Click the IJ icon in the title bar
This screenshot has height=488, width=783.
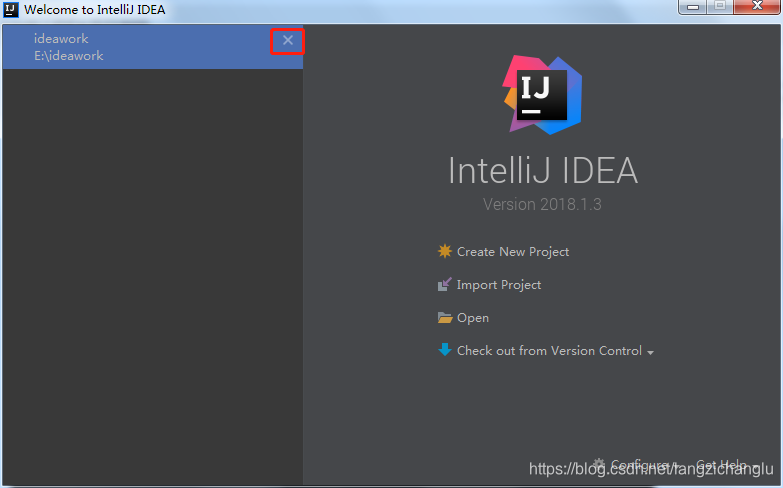(10, 9)
